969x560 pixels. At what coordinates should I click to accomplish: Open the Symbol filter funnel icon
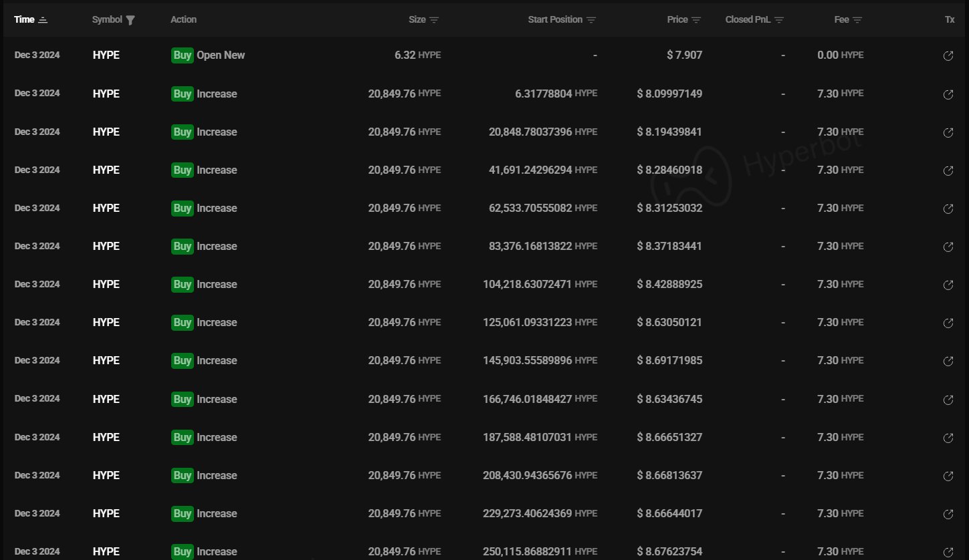131,19
